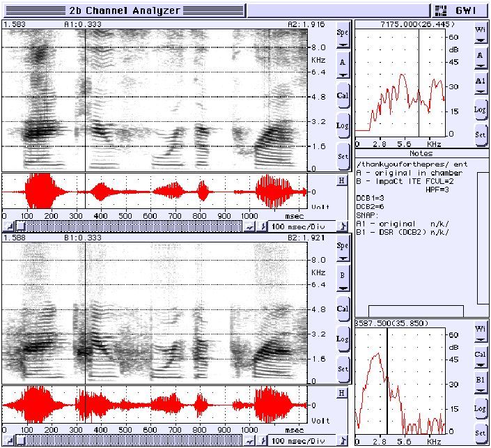The width and height of the screenshot is (491, 448).
Task: Click the Notes panel vertical scrollbar
Action: (x=483, y=238)
